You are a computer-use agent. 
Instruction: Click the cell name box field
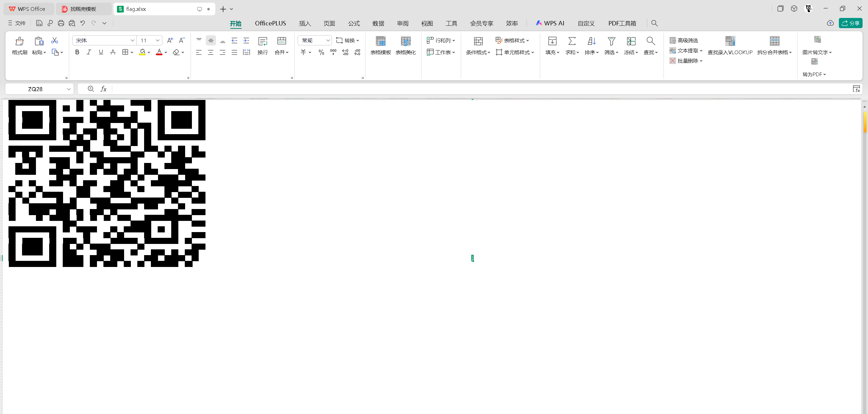point(35,89)
